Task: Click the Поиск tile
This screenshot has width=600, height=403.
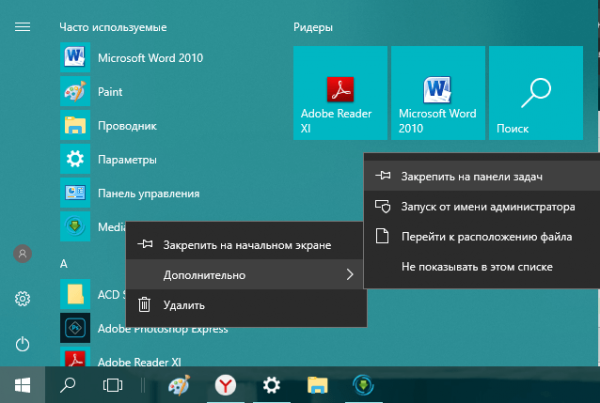Action: coord(536,93)
